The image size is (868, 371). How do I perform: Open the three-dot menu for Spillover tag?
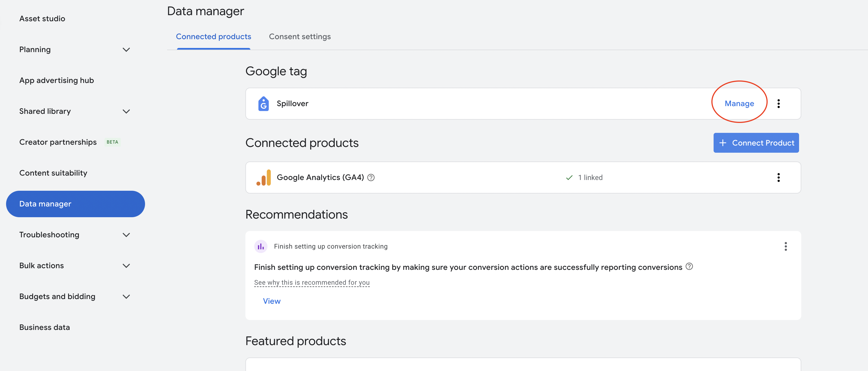click(778, 103)
